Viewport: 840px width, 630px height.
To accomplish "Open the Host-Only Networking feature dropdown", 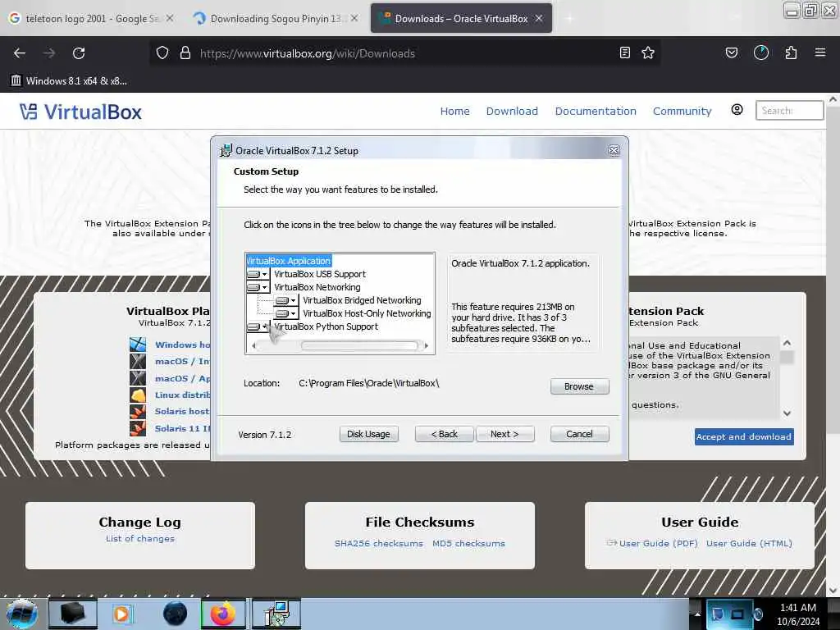I will click(x=286, y=313).
